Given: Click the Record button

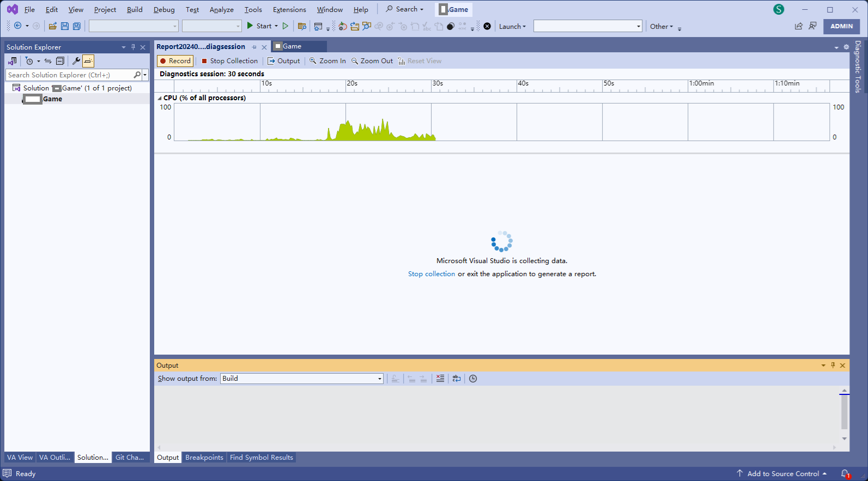Looking at the screenshot, I should click(175, 61).
